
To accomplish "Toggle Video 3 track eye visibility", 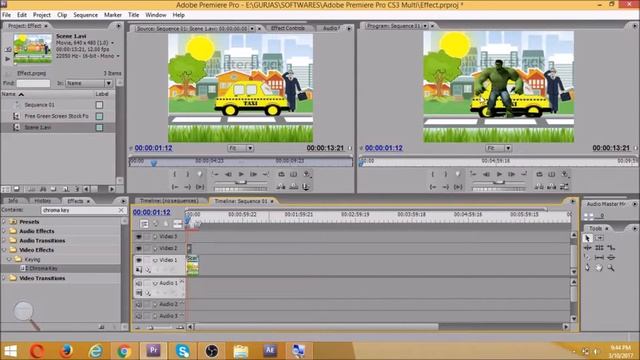I will [x=139, y=237].
